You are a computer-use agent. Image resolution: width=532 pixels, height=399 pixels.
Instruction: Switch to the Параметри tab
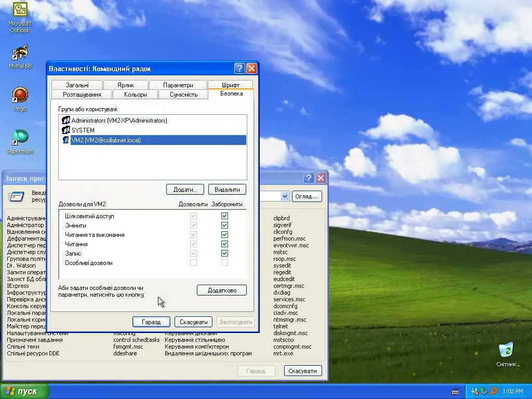(x=178, y=85)
